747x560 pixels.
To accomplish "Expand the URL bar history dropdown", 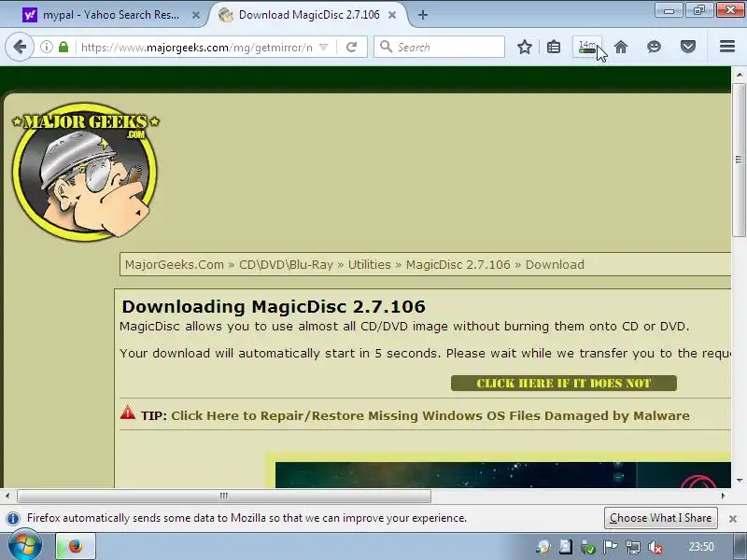I will pyautogui.click(x=324, y=47).
